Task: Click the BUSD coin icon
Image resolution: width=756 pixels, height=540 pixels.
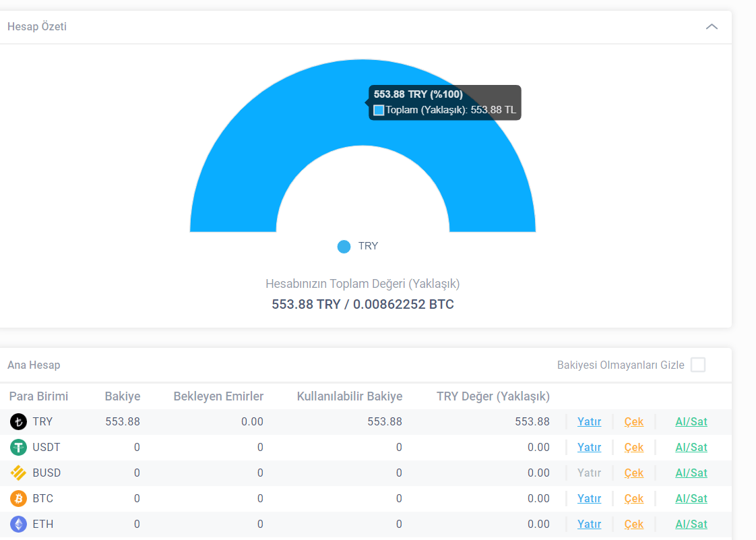Action: pyautogui.click(x=18, y=473)
